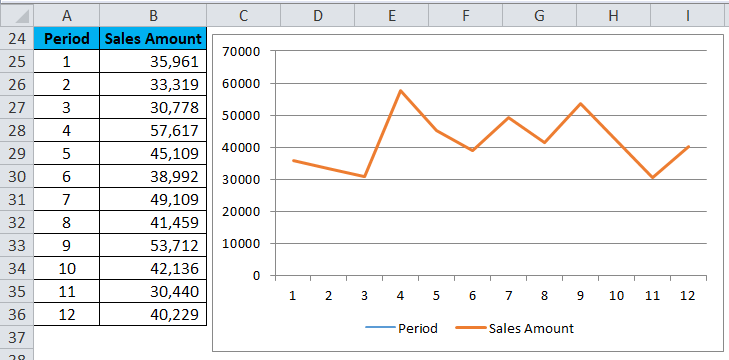Image resolution: width=729 pixels, height=360 pixels.
Task: Click horizontal axis label 9
Action: coord(580,295)
